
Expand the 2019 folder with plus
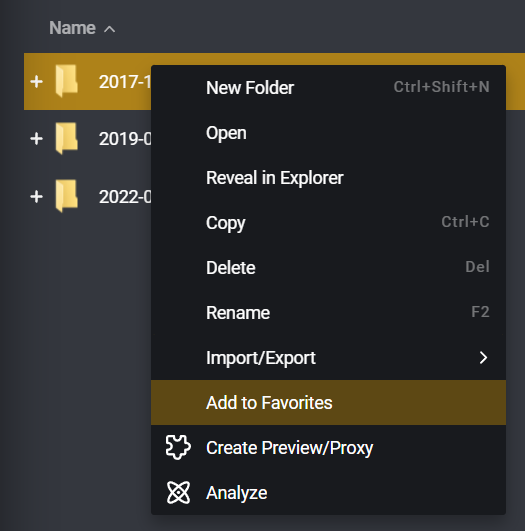click(37, 139)
